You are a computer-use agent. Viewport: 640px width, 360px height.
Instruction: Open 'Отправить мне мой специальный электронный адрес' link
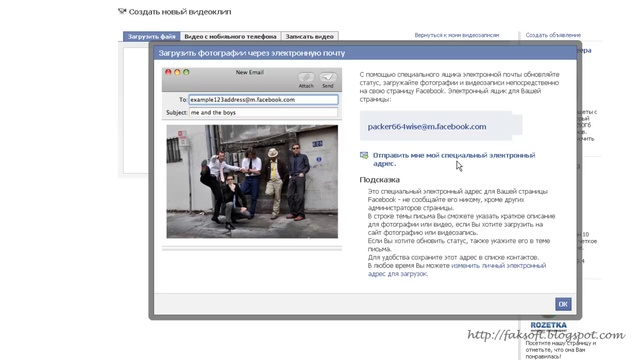[x=454, y=159]
